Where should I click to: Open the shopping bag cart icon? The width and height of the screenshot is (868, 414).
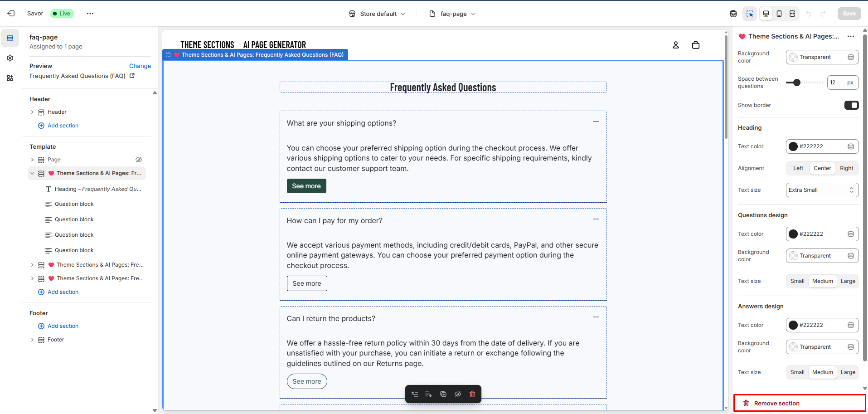(696, 45)
